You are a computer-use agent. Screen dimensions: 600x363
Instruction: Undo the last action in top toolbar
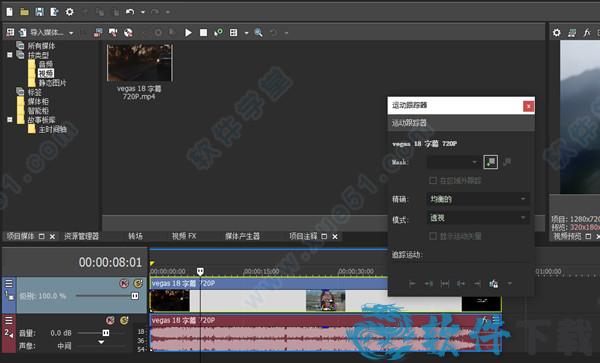[x=130, y=12]
